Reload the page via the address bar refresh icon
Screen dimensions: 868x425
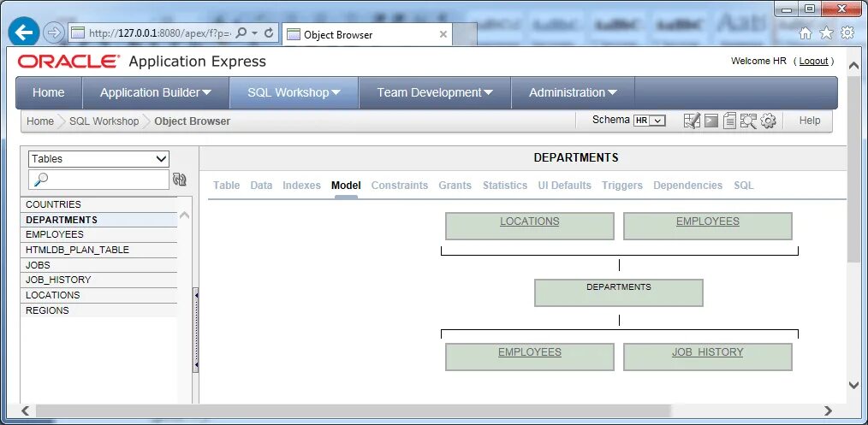coord(269,32)
